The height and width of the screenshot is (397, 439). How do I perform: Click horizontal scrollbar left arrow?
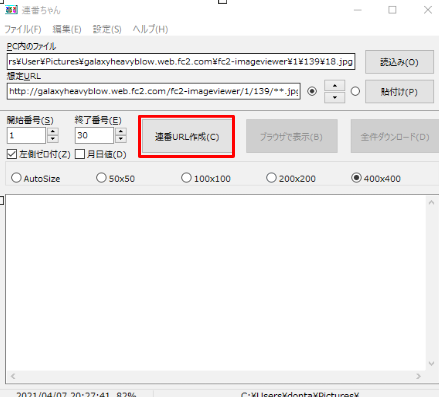13,376
